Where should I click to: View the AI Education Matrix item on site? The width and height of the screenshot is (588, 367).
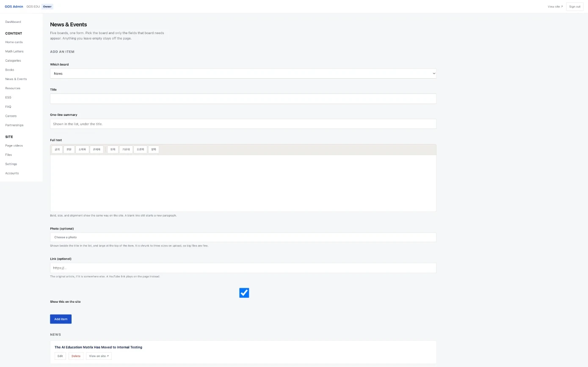(x=99, y=356)
